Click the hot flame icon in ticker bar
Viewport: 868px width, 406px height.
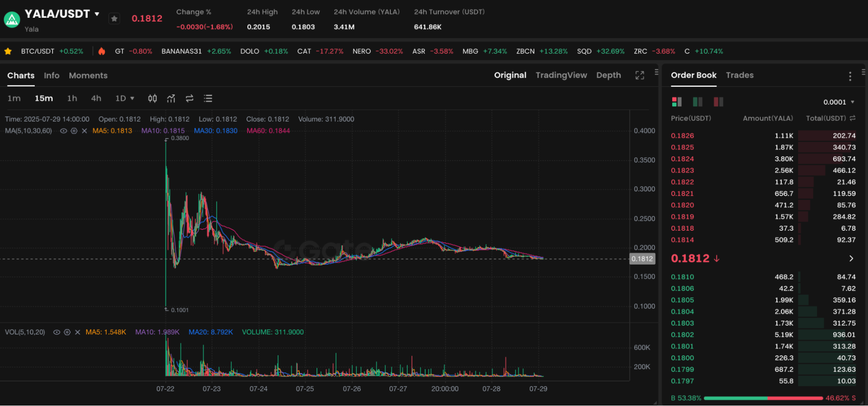pyautogui.click(x=102, y=51)
